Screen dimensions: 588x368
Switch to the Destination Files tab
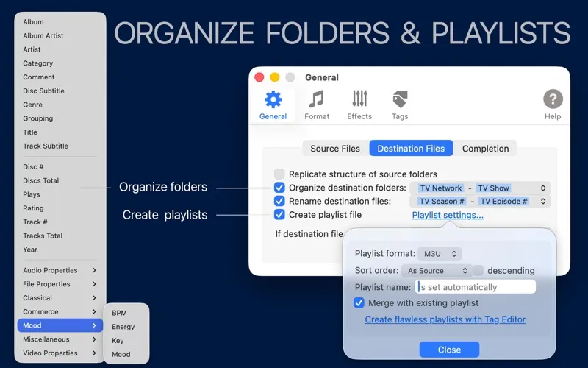pos(411,149)
